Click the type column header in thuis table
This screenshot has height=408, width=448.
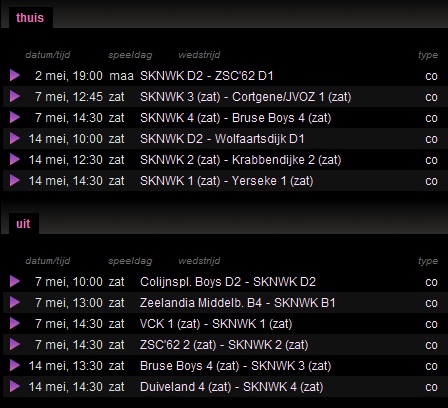pyautogui.click(x=428, y=55)
